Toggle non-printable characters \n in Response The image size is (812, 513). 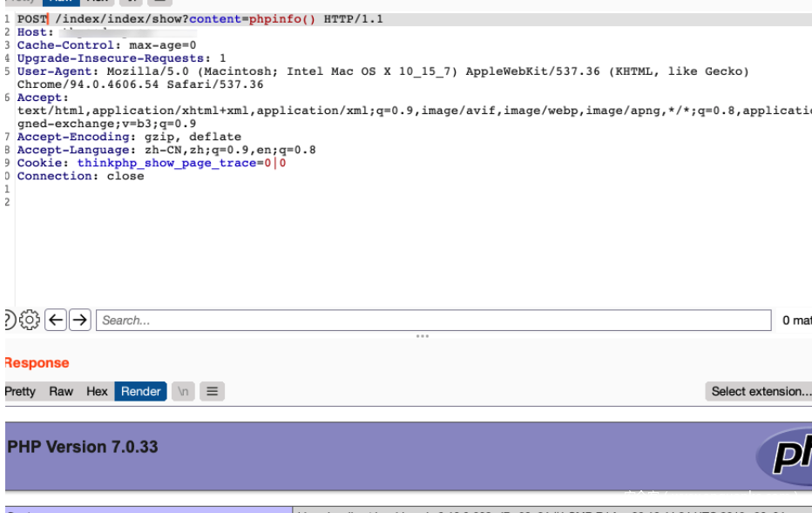[x=183, y=391]
